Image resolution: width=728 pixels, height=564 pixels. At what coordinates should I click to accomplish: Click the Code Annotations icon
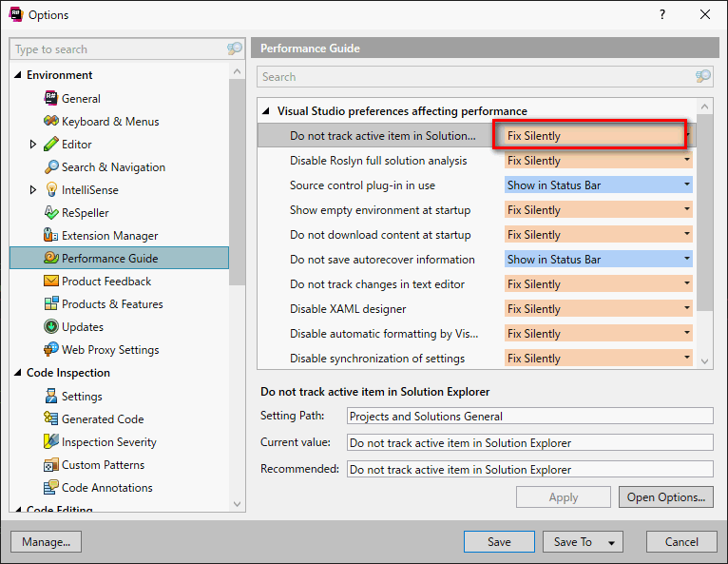click(x=50, y=487)
